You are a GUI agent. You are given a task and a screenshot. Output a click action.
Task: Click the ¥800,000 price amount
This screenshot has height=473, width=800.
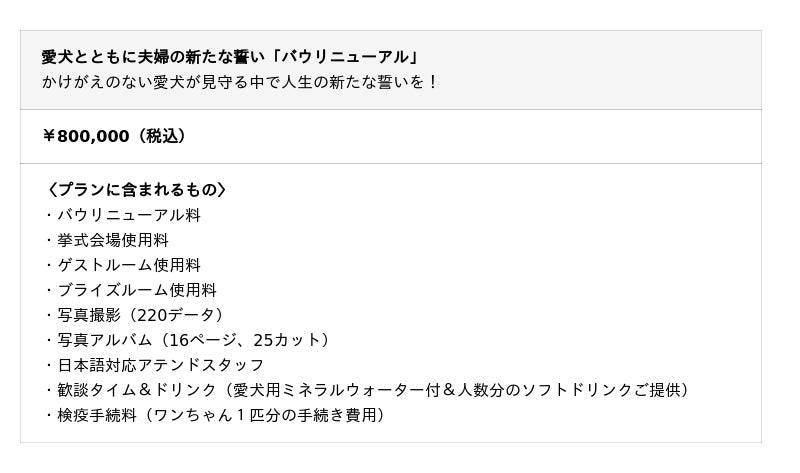[x=85, y=136]
